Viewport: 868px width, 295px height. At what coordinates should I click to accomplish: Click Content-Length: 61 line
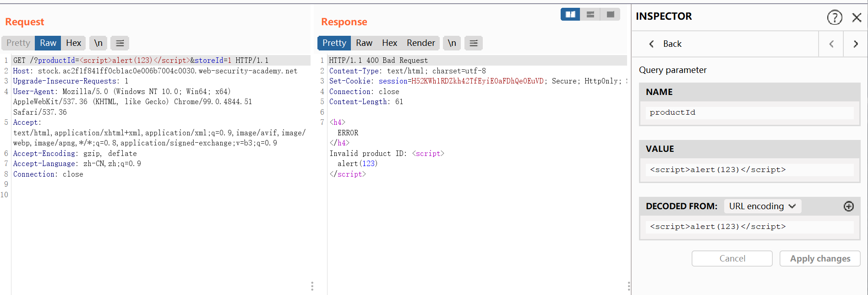click(366, 102)
